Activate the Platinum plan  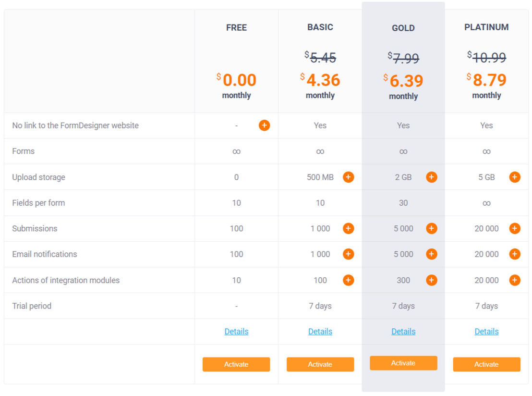486,364
